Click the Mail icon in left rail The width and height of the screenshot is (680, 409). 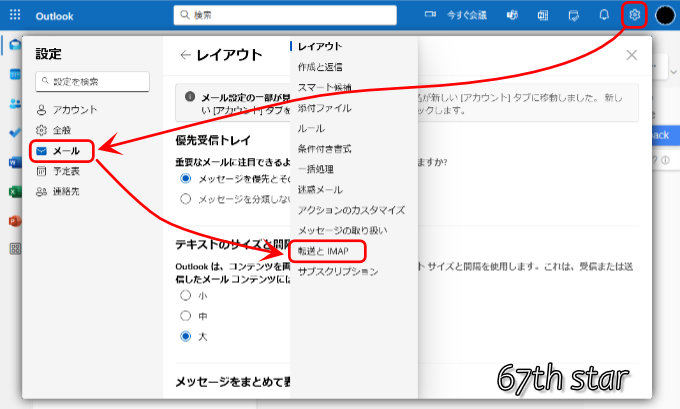[x=15, y=44]
